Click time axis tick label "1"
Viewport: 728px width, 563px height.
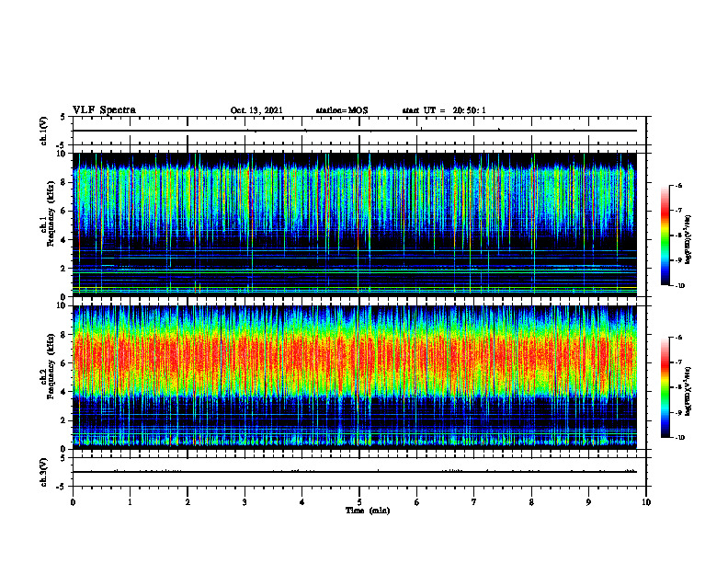tap(130, 502)
